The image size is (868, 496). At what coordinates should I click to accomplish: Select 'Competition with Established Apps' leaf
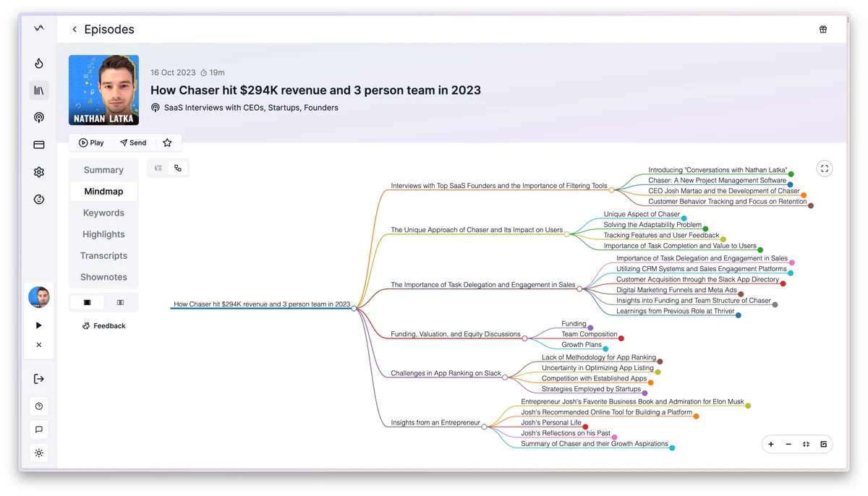point(594,378)
